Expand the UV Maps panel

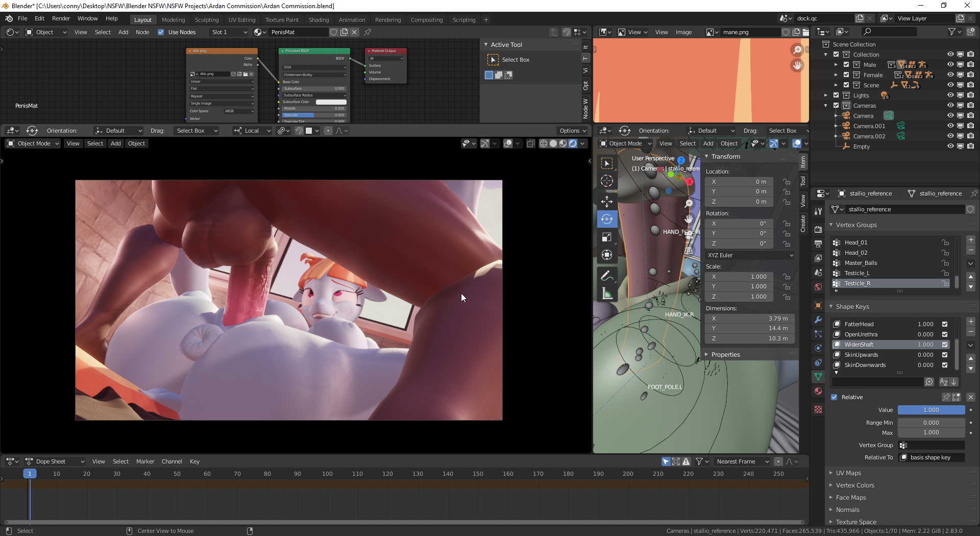point(848,473)
